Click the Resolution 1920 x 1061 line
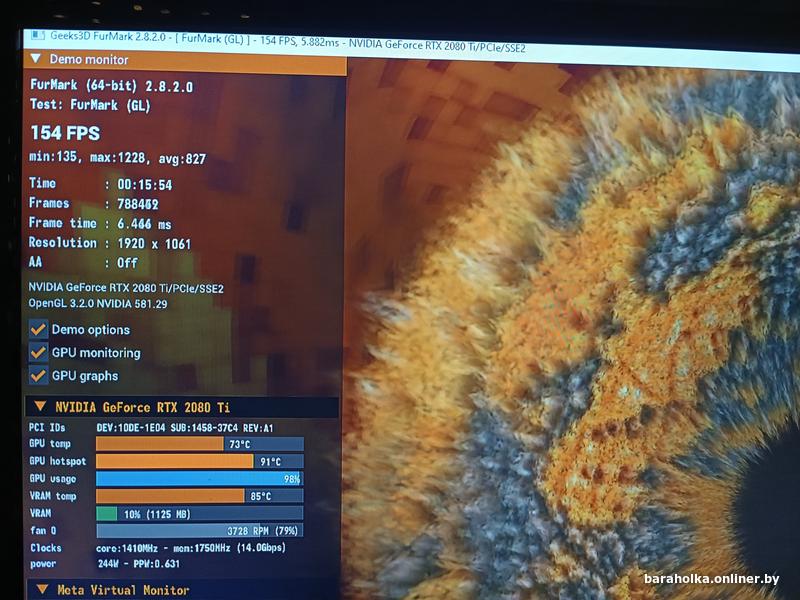 (x=110, y=243)
